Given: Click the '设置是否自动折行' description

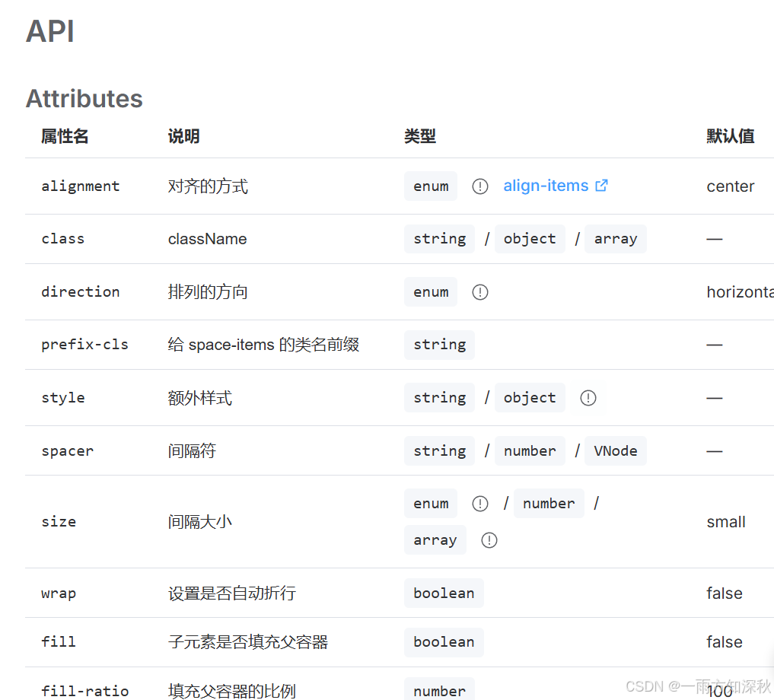Looking at the screenshot, I should [232, 593].
